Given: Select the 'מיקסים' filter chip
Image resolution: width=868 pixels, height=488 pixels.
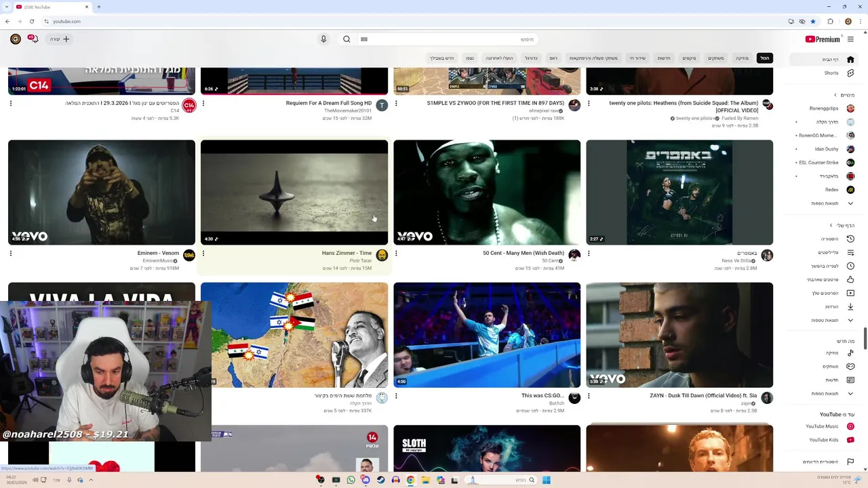Looking at the screenshot, I should pos(689,58).
